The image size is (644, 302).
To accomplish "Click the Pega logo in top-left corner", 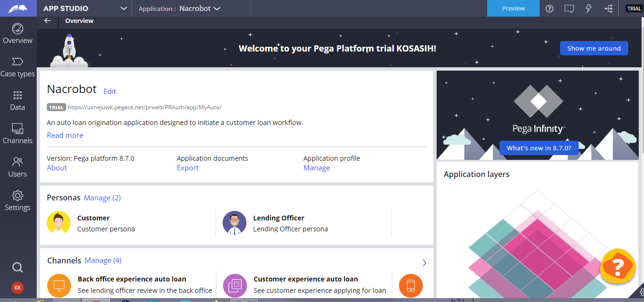I will [18, 9].
